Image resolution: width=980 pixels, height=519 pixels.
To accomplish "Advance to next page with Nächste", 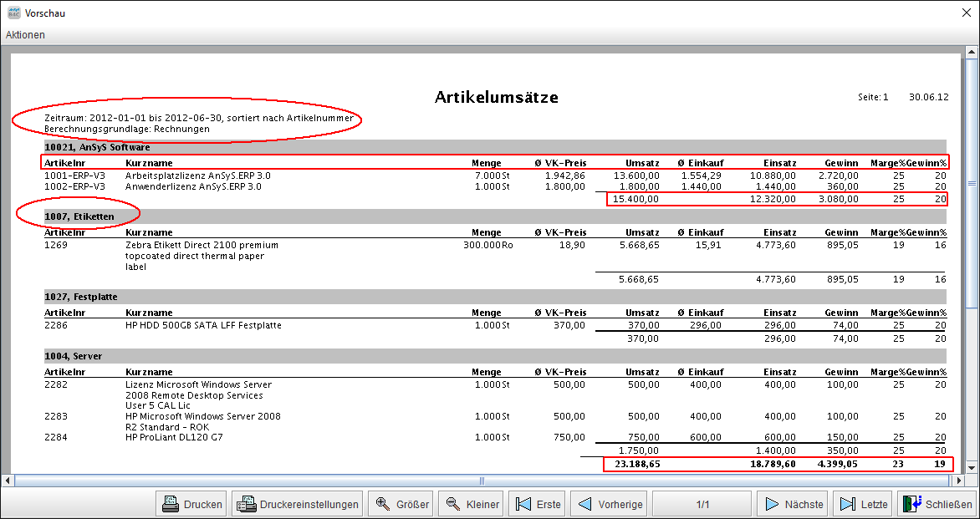I will coord(793,504).
